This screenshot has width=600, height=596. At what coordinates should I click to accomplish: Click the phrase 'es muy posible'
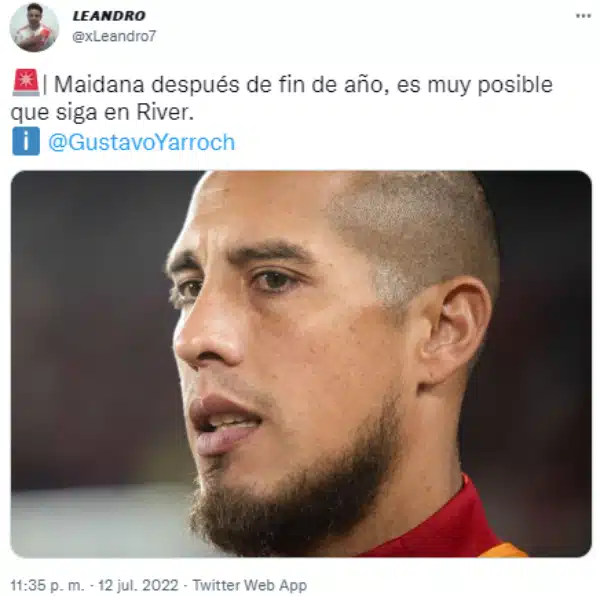(474, 85)
